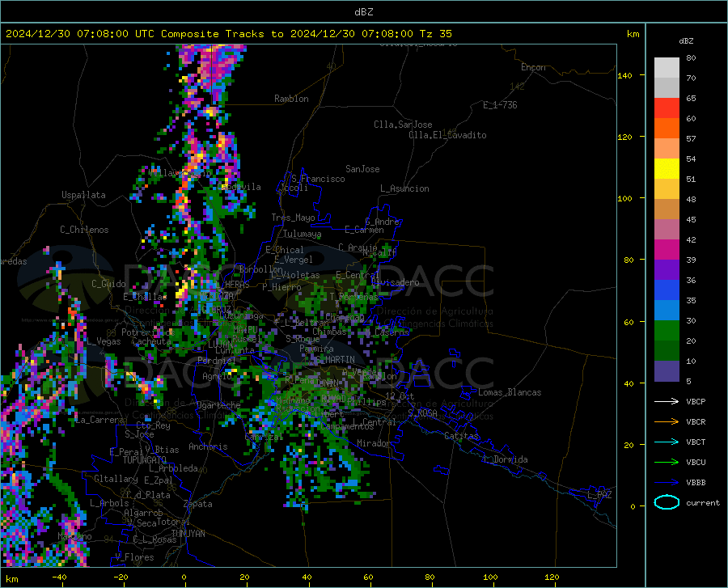Click the C_Guido map label
728x588 pixels.
pyautogui.click(x=108, y=284)
